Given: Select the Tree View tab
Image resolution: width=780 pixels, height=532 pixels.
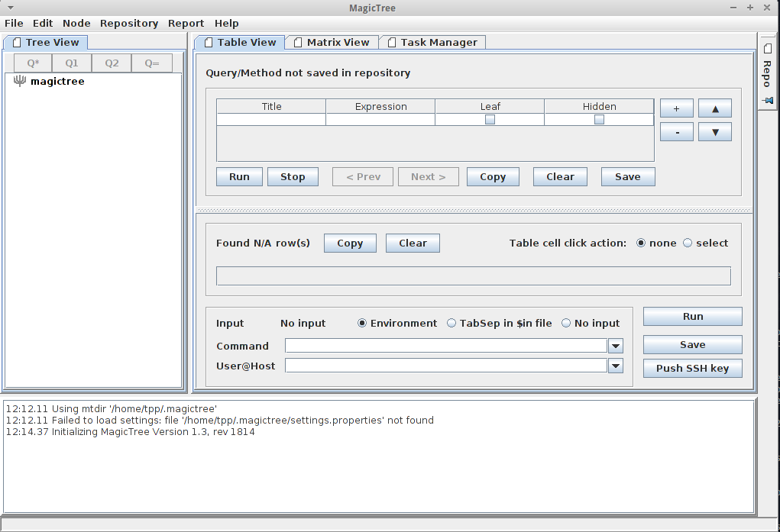Looking at the screenshot, I should coord(46,43).
